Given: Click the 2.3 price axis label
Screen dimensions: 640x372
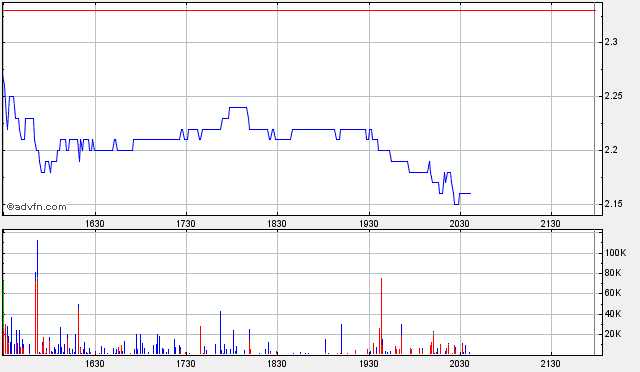Looking at the screenshot, I should tap(611, 42).
